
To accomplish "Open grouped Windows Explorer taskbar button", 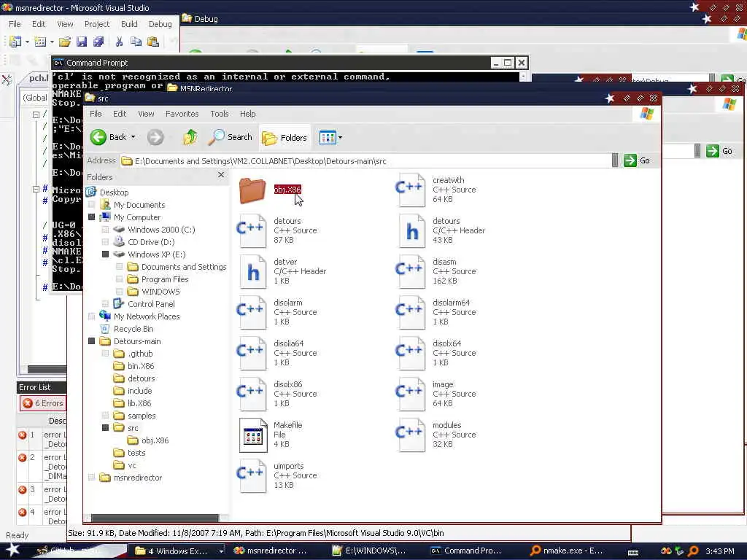I will pyautogui.click(x=179, y=551).
